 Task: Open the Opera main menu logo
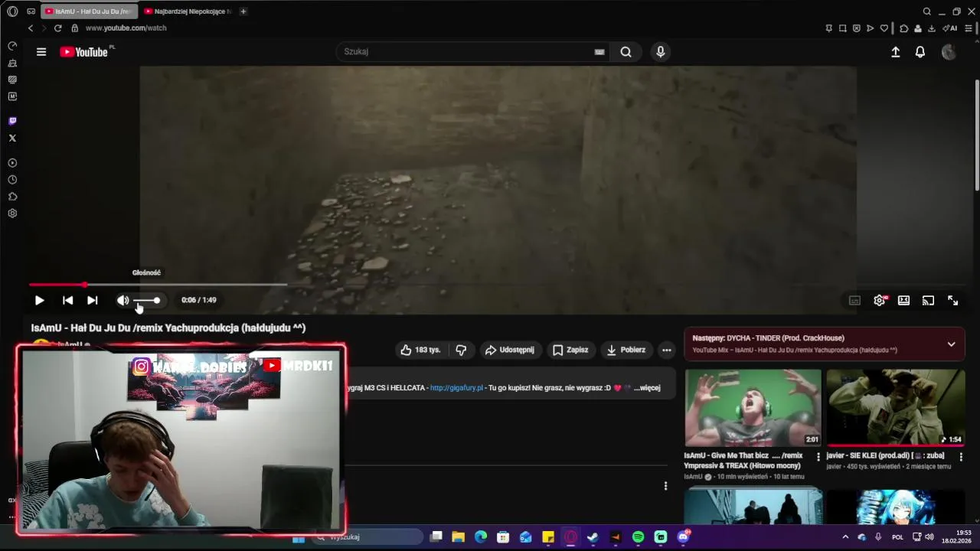[x=12, y=11]
